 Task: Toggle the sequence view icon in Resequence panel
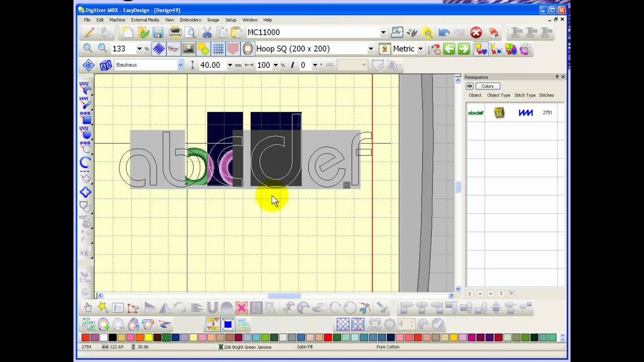(x=470, y=86)
